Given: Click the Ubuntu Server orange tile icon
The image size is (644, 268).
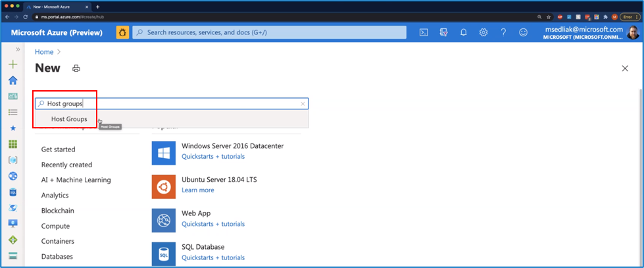Looking at the screenshot, I should click(x=163, y=186).
